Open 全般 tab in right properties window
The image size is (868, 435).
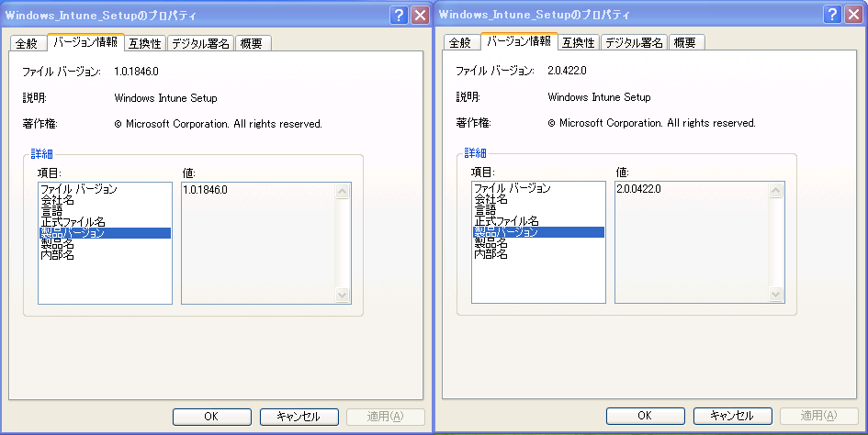pyautogui.click(x=460, y=42)
